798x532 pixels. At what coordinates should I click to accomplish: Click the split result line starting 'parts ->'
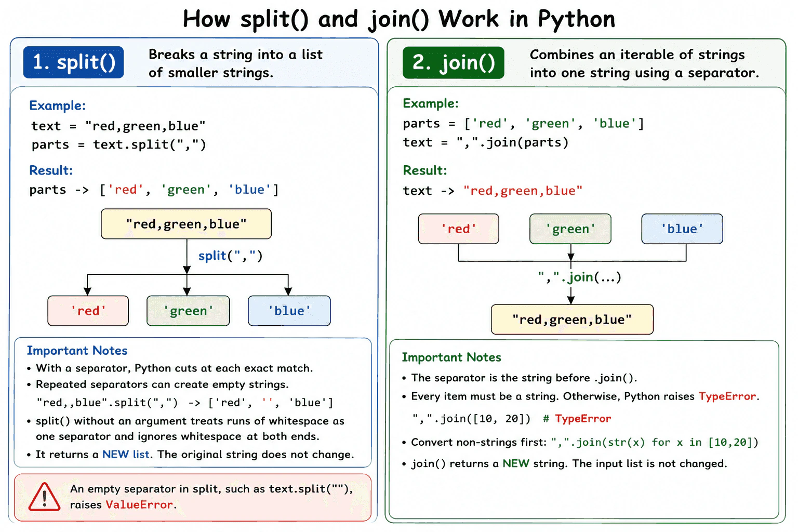tap(154, 190)
